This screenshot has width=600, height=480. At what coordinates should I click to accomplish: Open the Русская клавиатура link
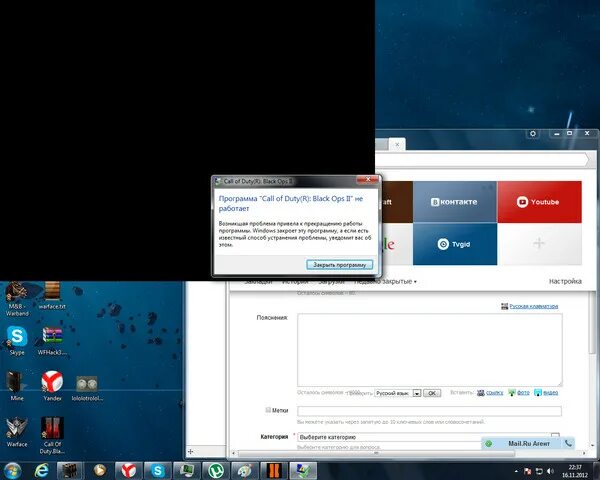[533, 306]
